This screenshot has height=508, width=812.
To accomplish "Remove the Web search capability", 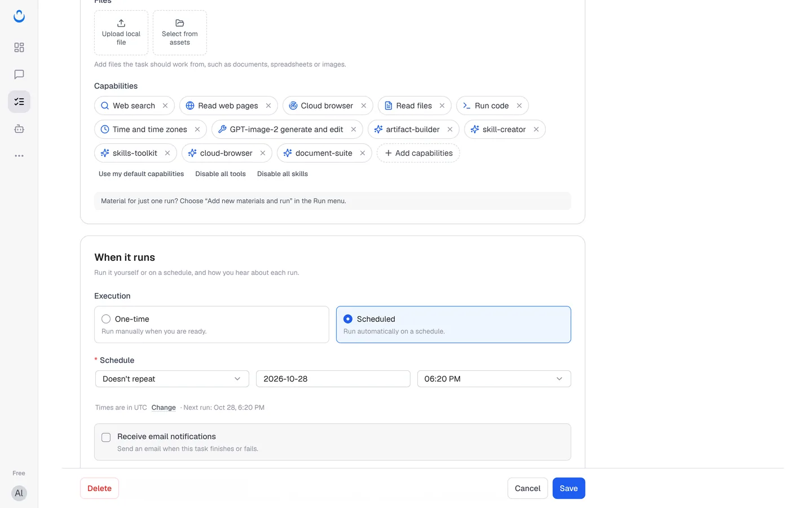I will 165,106.
